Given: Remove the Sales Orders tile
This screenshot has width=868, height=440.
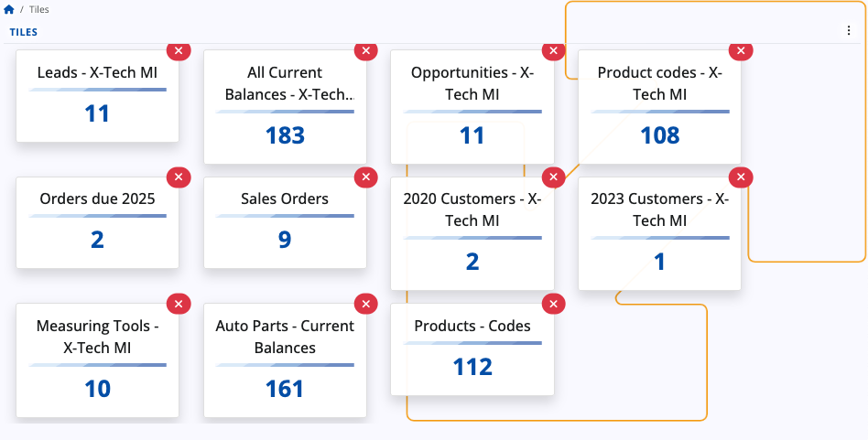Looking at the screenshot, I should click(365, 177).
